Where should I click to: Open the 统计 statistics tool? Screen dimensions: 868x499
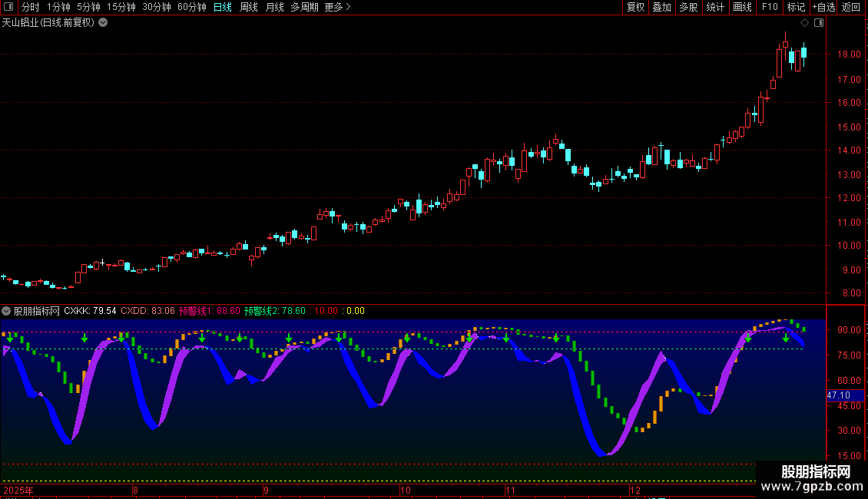pyautogui.click(x=715, y=7)
